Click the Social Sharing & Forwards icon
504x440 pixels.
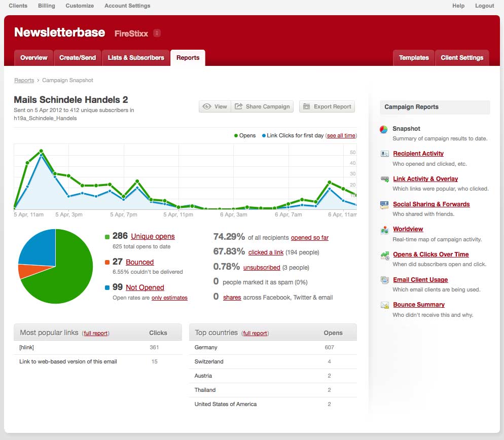pos(384,204)
